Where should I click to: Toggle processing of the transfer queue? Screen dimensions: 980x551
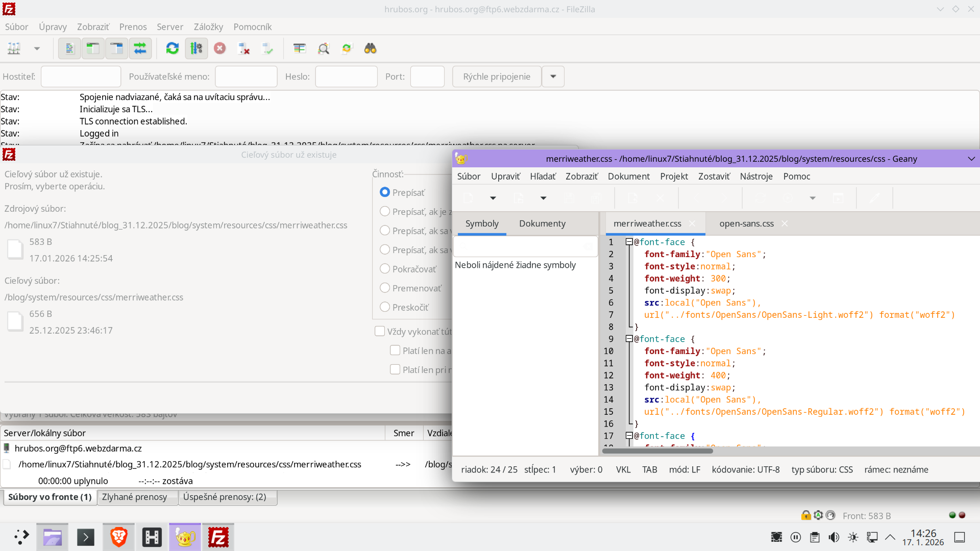tap(196, 48)
